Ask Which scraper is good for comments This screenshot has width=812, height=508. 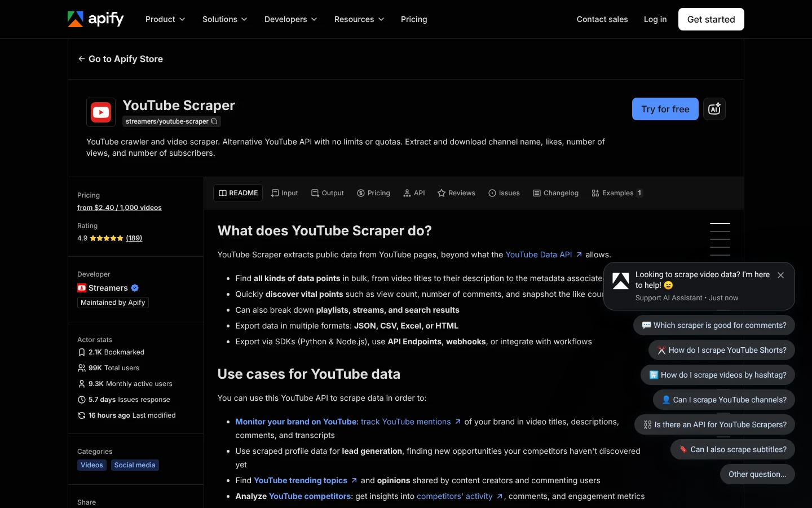714,325
